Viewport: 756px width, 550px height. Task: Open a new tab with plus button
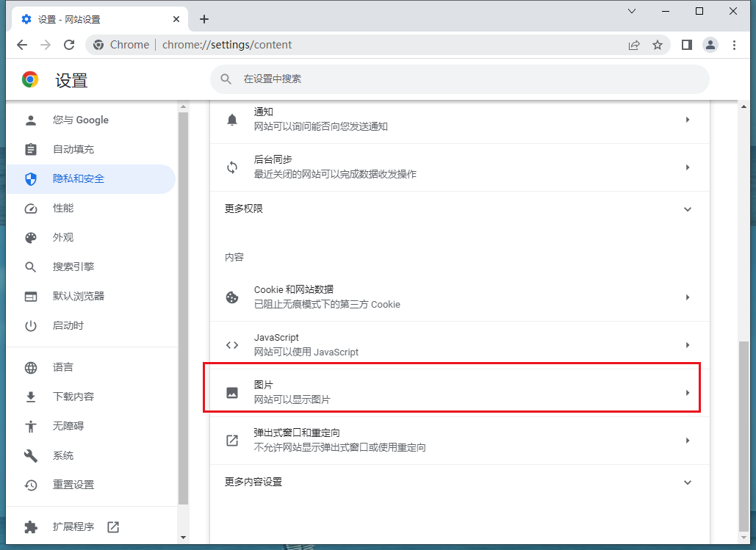tap(204, 19)
